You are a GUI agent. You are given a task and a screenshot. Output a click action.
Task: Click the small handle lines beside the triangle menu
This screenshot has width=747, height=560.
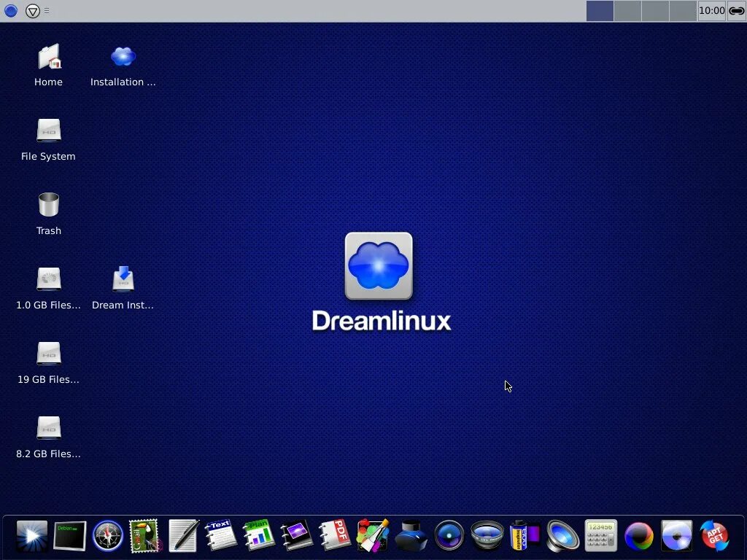tap(47, 10)
